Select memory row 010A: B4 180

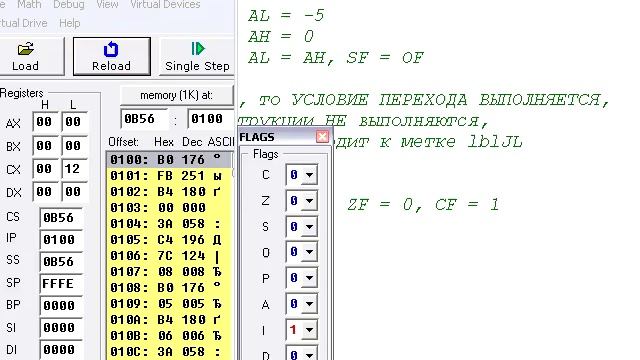[169, 320]
